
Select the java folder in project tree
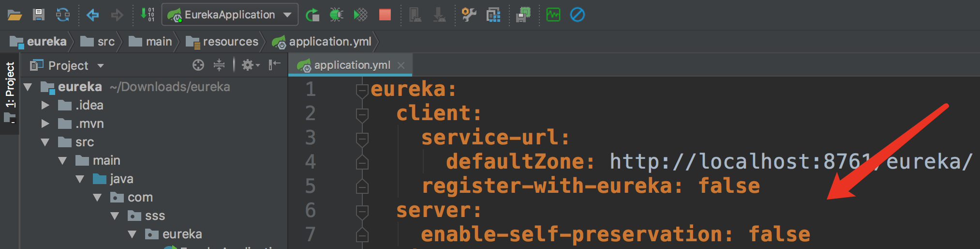pos(121,179)
